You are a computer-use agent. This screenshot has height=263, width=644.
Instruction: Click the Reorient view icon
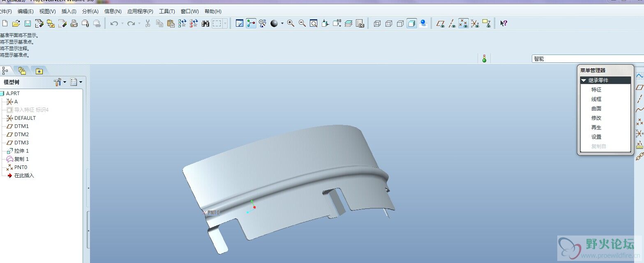(x=325, y=23)
